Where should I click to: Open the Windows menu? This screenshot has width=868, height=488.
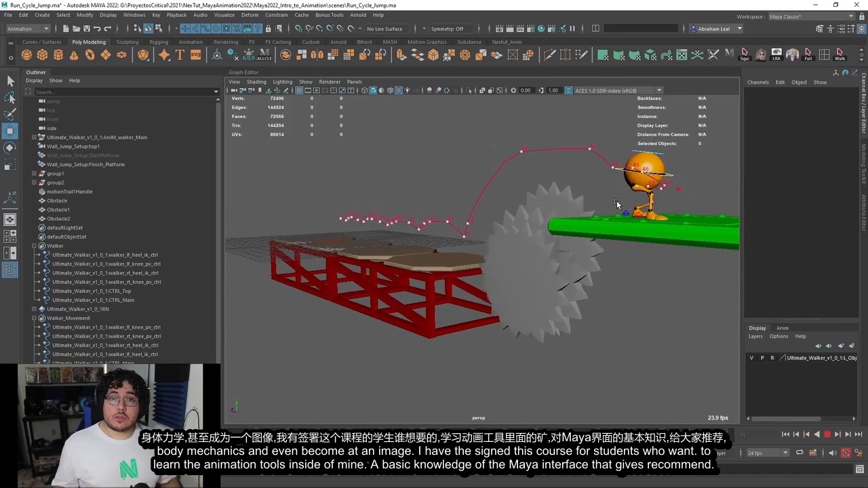(134, 15)
